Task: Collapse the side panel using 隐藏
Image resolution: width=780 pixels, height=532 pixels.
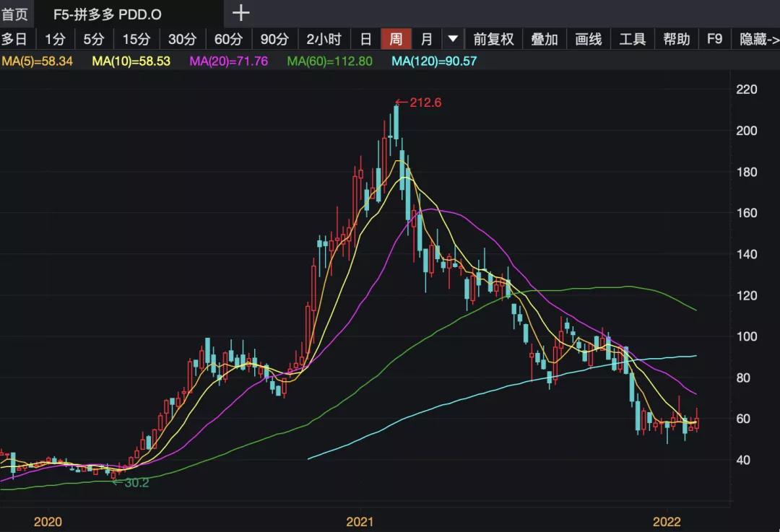Action: pos(757,39)
